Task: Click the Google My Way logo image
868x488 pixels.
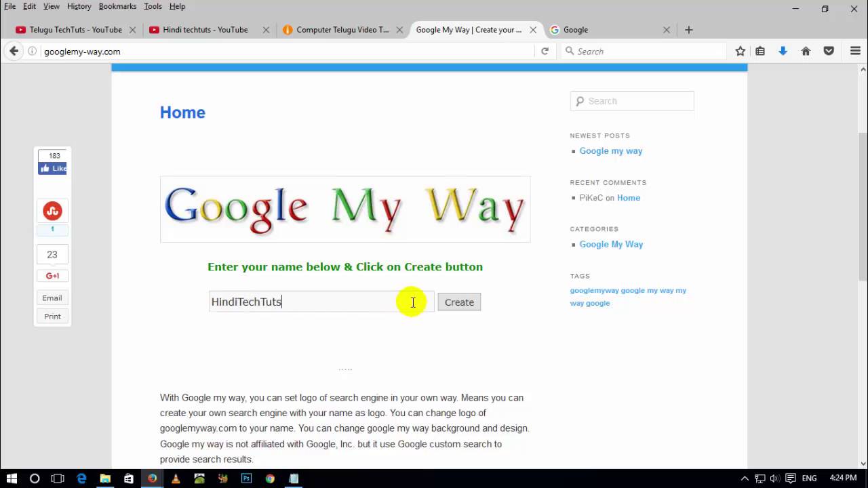Action: click(x=345, y=209)
